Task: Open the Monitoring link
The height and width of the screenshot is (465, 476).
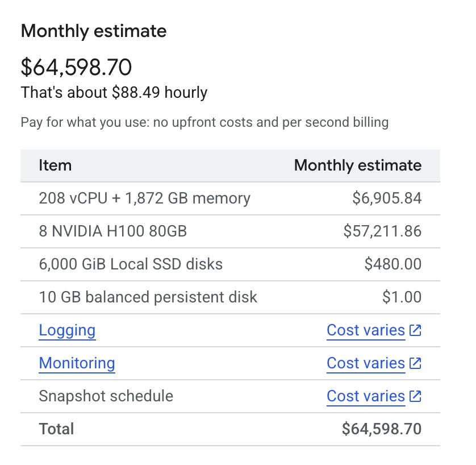Action: (77, 363)
